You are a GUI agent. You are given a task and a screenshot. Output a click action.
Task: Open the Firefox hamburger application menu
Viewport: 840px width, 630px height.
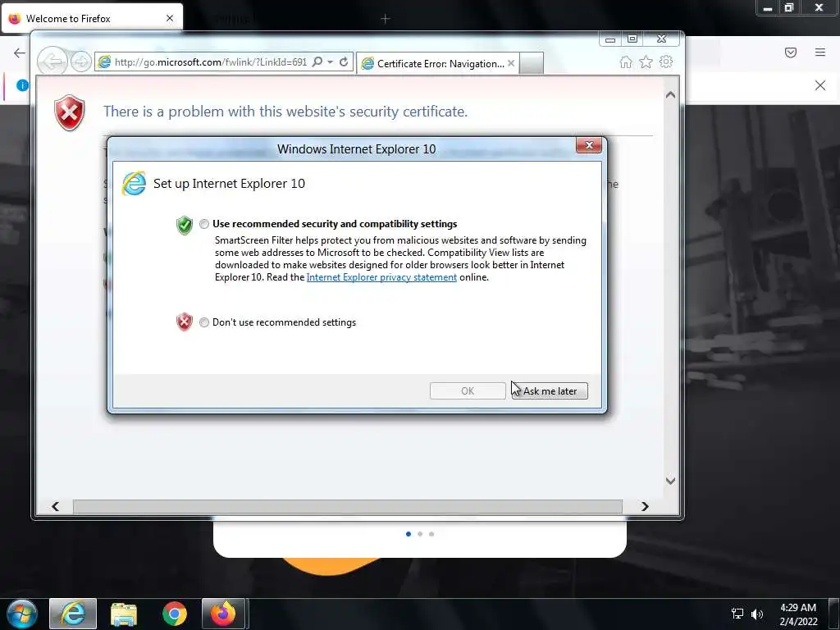(x=820, y=52)
